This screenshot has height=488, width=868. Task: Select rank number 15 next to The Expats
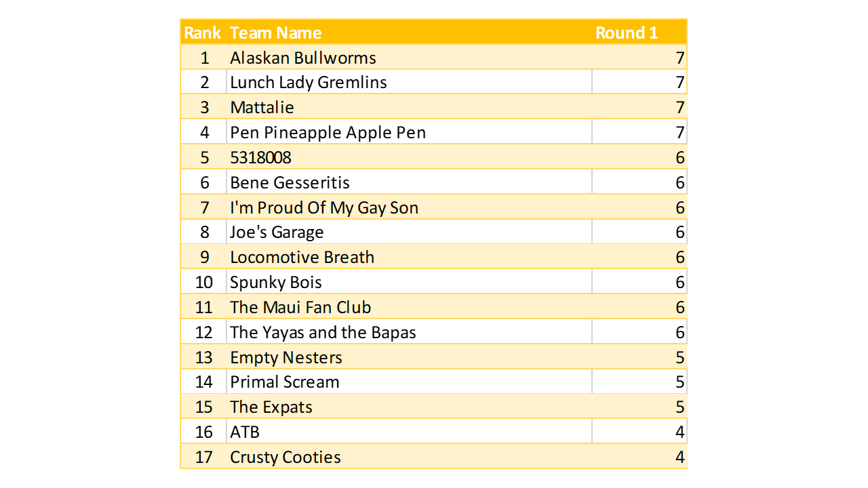204,407
